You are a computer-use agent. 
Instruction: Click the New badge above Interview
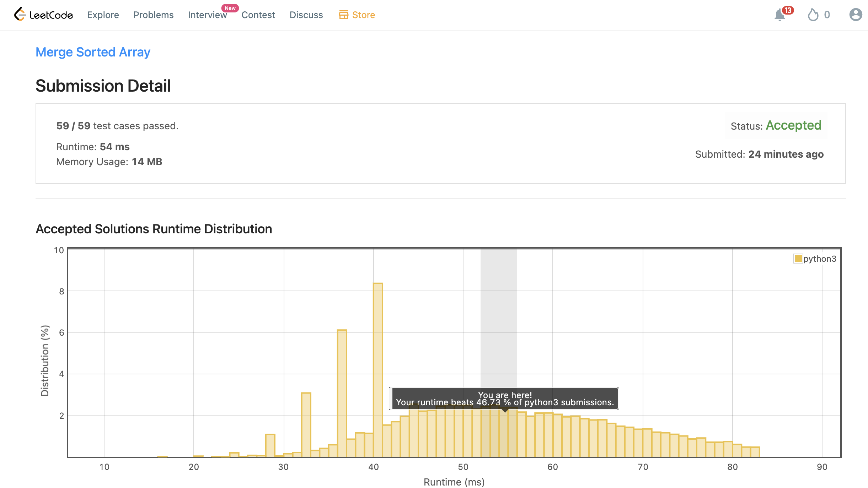(x=230, y=8)
